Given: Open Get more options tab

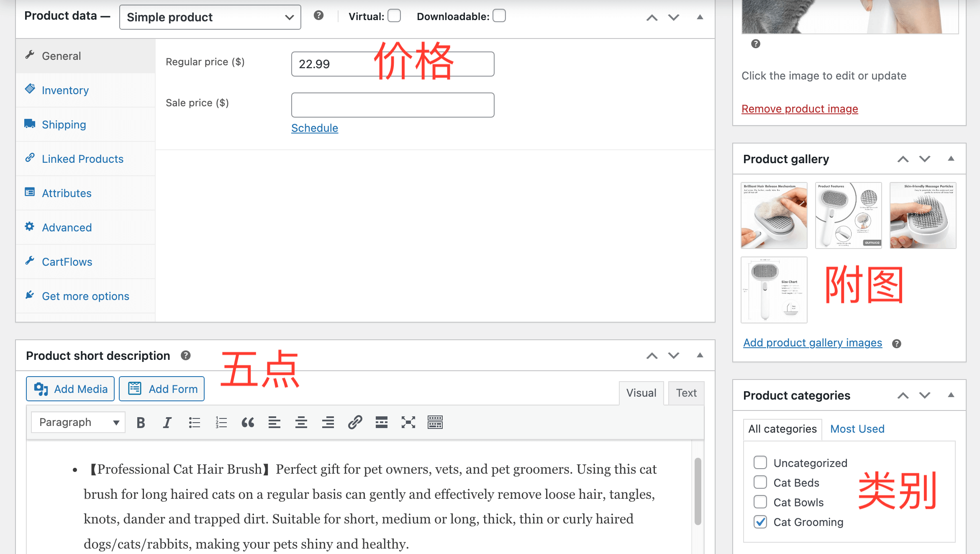Looking at the screenshot, I should (85, 296).
